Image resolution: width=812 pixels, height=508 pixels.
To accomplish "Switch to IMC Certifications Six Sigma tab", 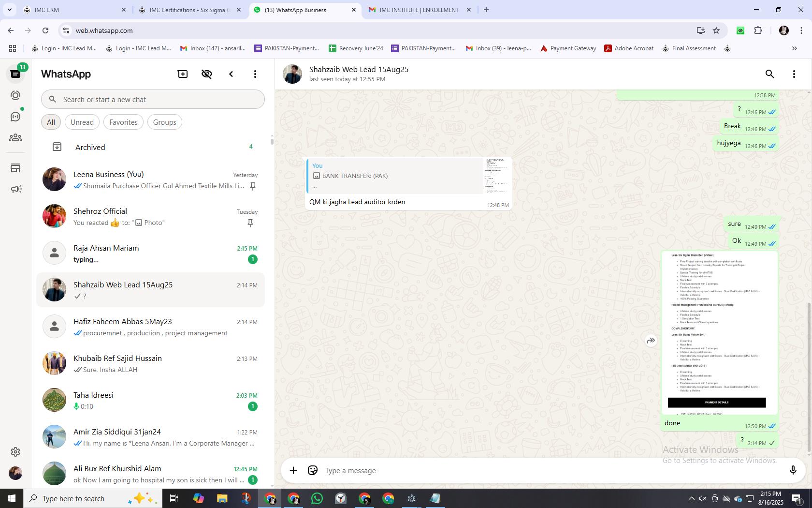I will [189, 10].
